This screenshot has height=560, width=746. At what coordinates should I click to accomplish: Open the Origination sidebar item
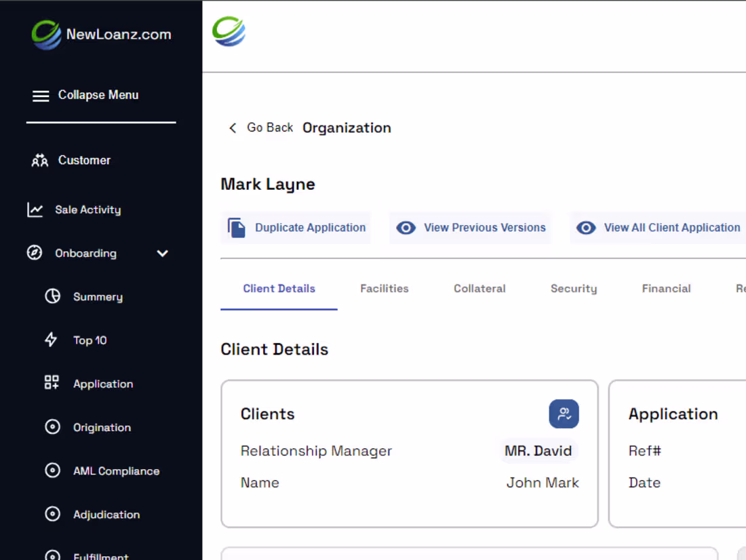(102, 428)
